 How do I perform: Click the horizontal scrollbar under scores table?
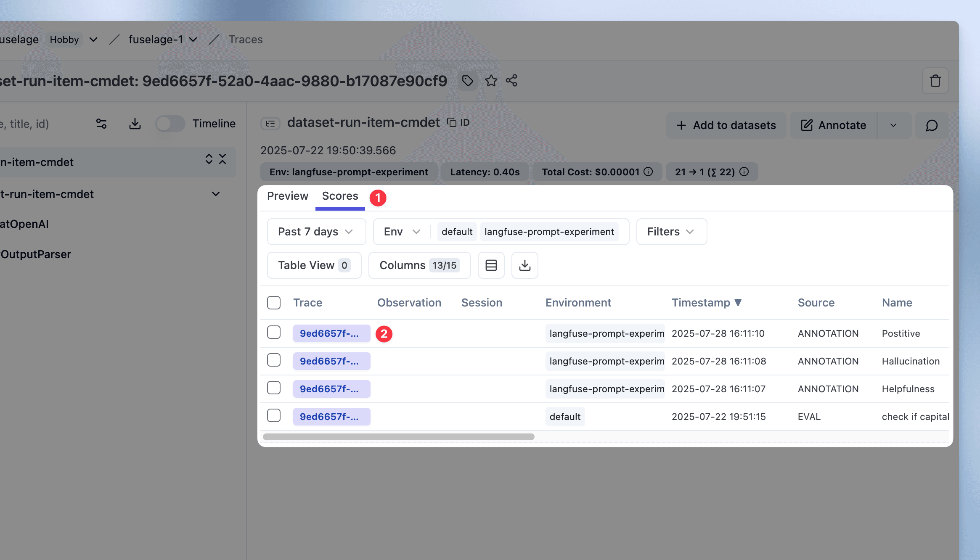(398, 437)
